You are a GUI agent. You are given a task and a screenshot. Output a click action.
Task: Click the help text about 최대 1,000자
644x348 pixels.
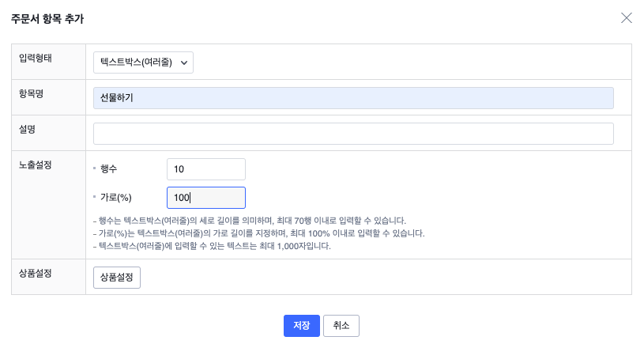point(212,246)
